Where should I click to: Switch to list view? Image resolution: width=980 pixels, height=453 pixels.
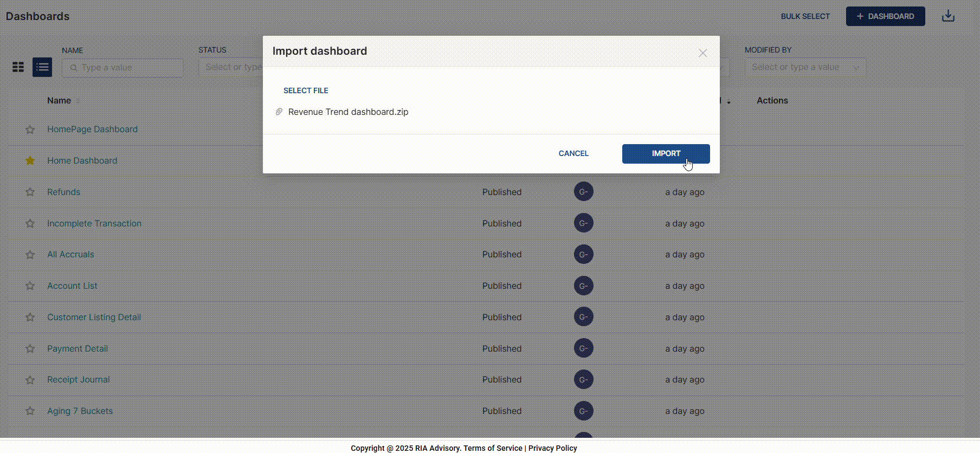point(42,67)
